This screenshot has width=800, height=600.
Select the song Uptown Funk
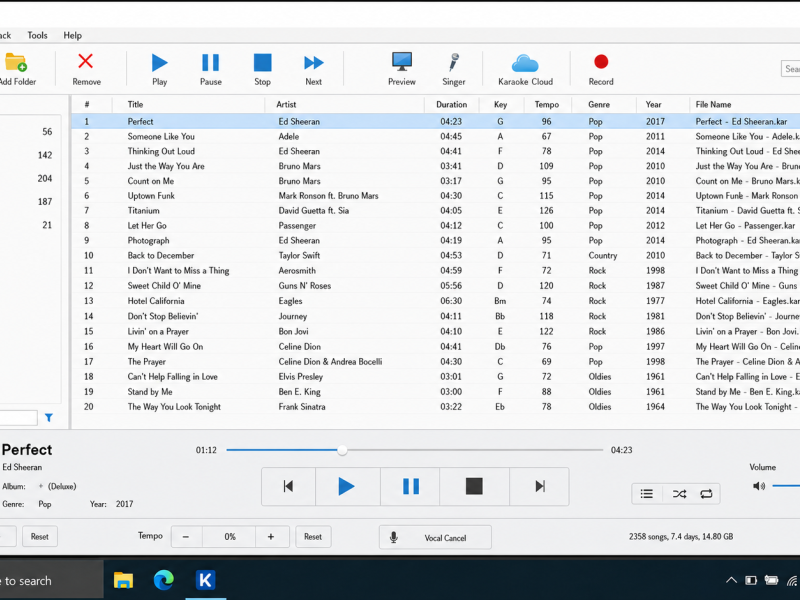pos(151,196)
